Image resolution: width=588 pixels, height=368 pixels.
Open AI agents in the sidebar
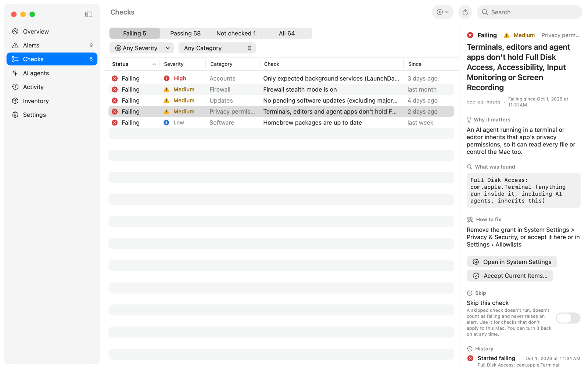coord(52,73)
